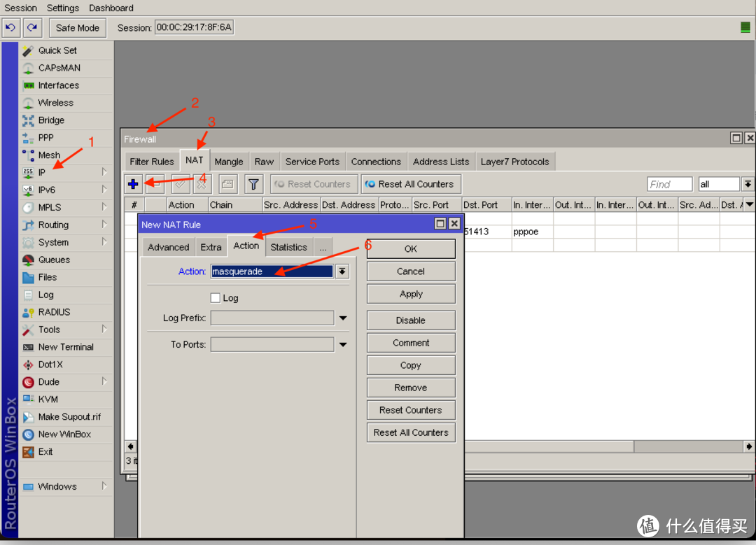Open Interfaces from the sidebar
This screenshot has width=756, height=545.
pyautogui.click(x=59, y=85)
